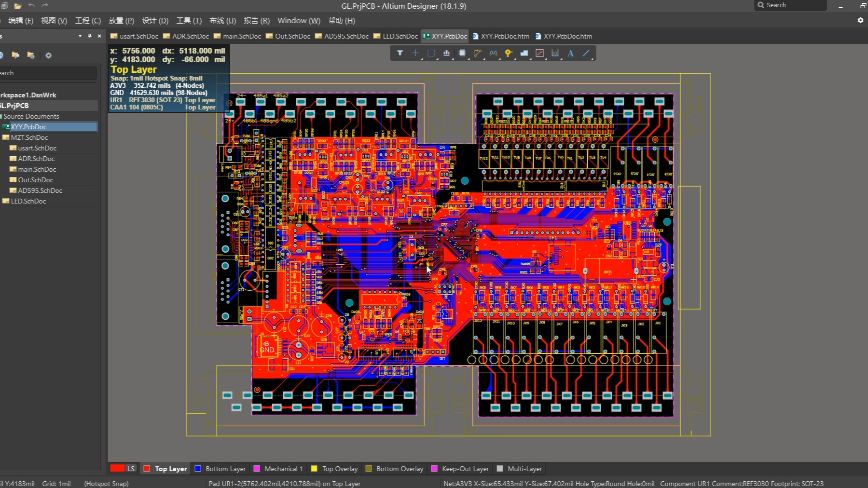The height and width of the screenshot is (488, 868).
Task: Switch to the Bottom Overlay layer tab
Action: (x=394, y=469)
